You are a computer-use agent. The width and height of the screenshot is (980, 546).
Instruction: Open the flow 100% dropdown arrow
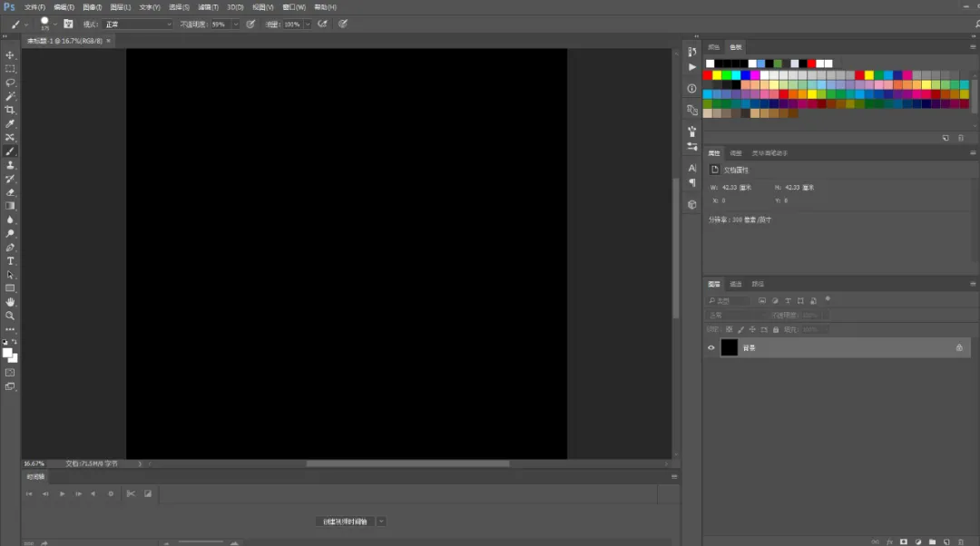(x=308, y=24)
